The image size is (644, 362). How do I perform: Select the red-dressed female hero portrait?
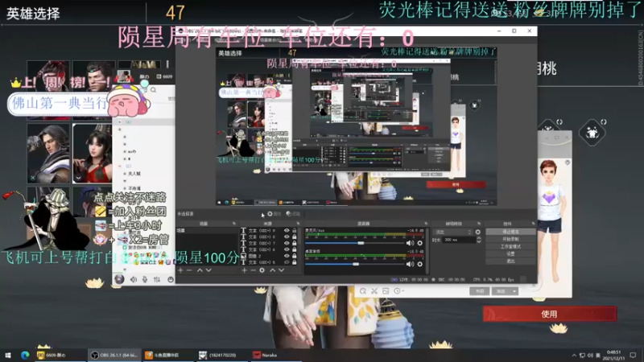pos(93,153)
